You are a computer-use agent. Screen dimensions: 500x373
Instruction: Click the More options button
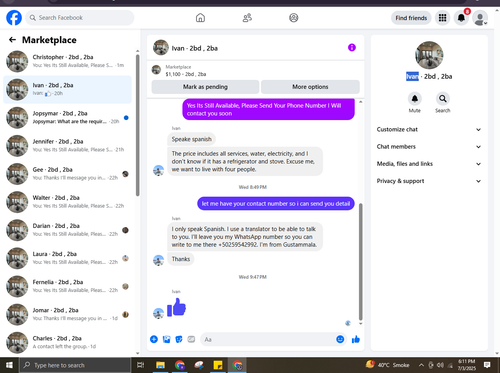[x=310, y=87]
